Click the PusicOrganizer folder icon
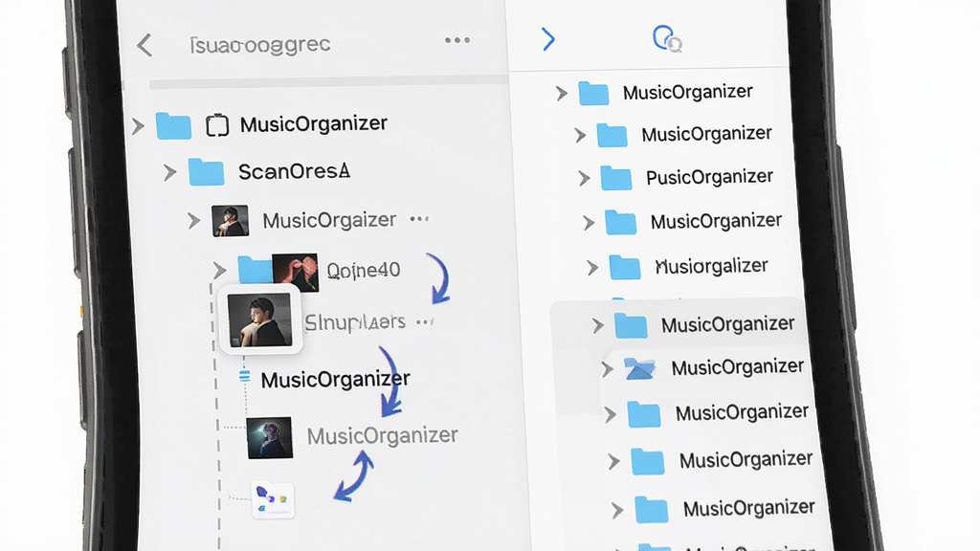980x551 pixels. click(x=616, y=178)
